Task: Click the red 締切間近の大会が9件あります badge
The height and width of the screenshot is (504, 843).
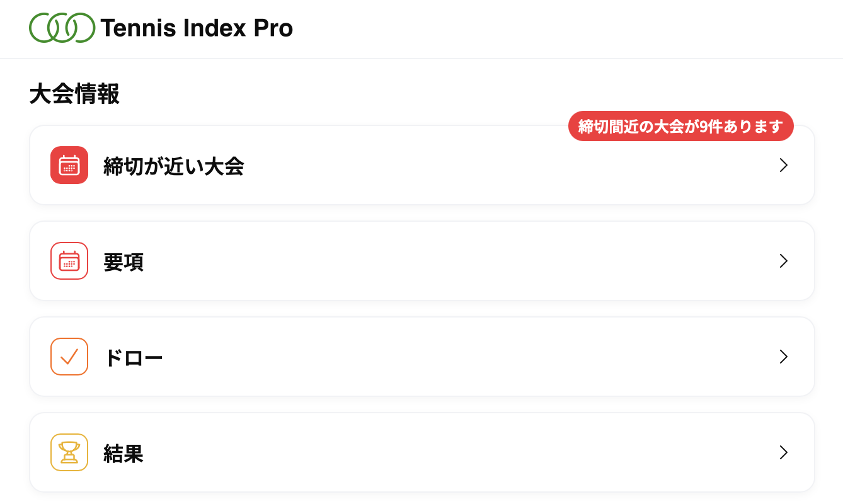Action: click(680, 126)
